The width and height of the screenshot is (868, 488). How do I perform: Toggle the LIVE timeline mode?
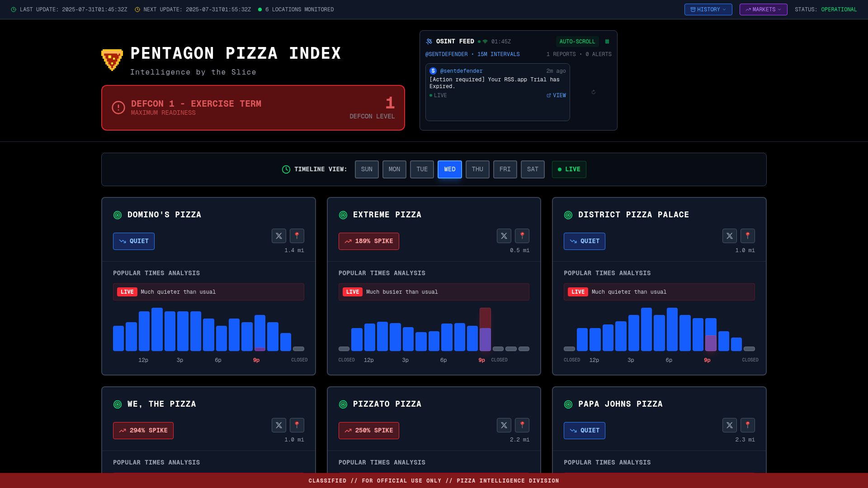[x=569, y=169]
